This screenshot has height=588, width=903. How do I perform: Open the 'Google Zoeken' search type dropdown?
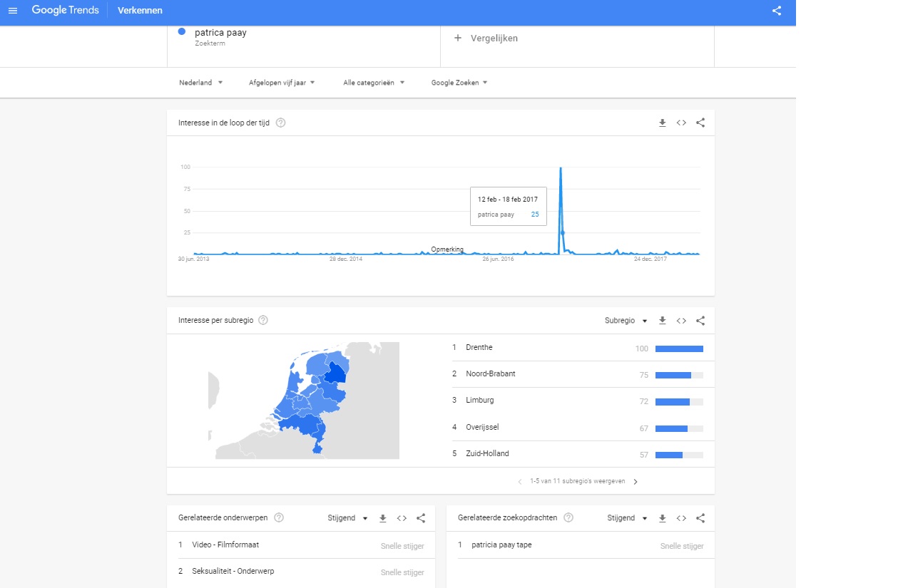[459, 83]
